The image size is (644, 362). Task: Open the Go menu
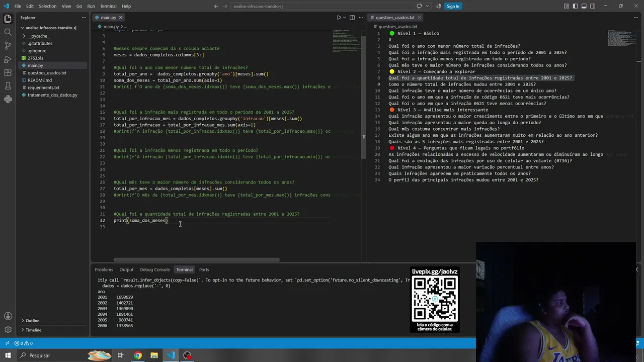pyautogui.click(x=79, y=6)
